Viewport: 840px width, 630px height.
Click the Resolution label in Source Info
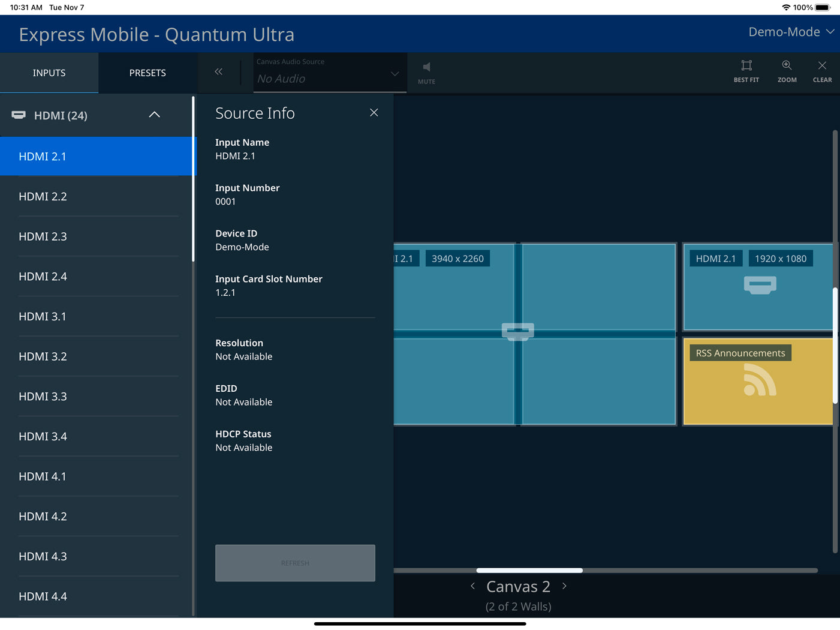click(x=239, y=343)
